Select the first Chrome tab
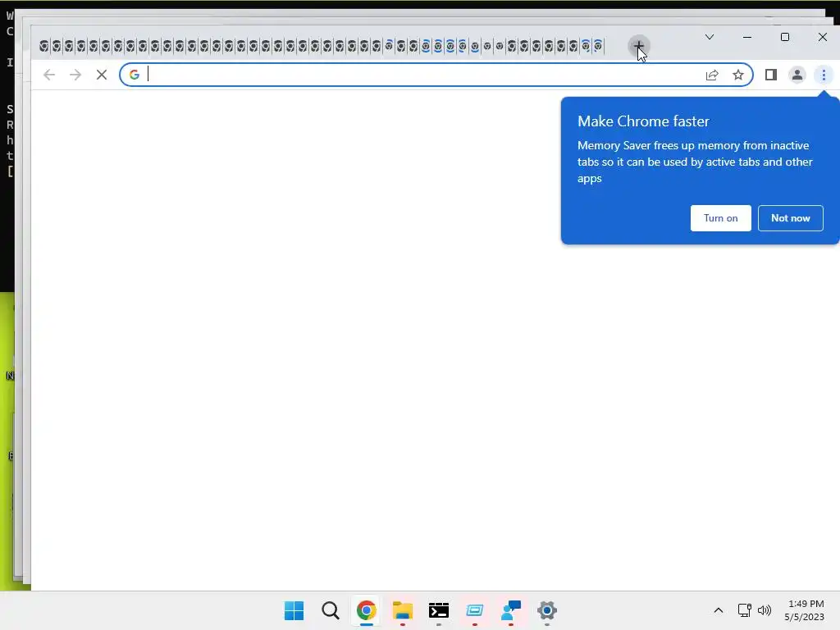Viewport: 840px width, 630px height. pyautogui.click(x=44, y=47)
